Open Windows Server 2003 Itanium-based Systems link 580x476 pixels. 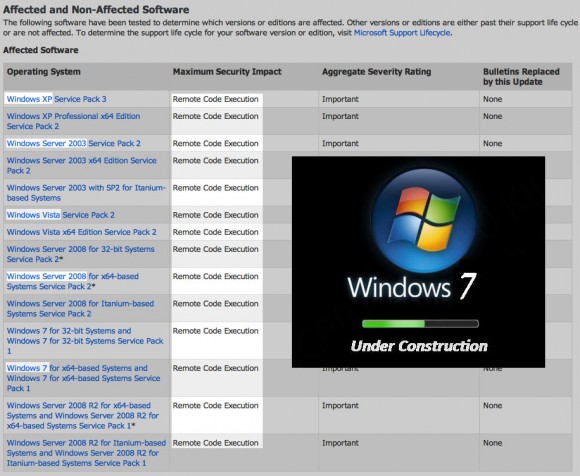click(86, 193)
